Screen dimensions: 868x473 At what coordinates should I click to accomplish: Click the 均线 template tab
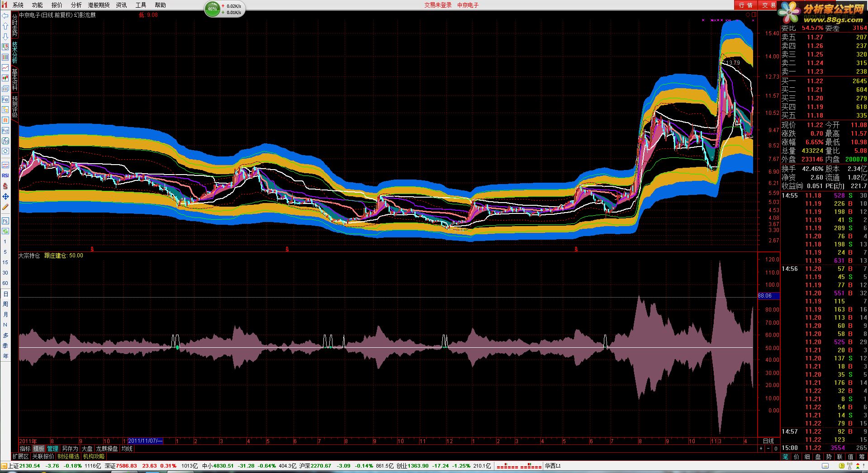pyautogui.click(x=127, y=449)
